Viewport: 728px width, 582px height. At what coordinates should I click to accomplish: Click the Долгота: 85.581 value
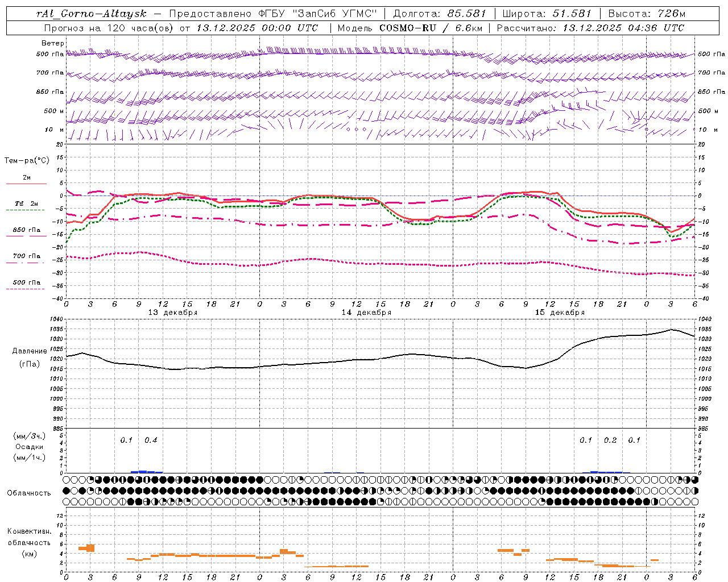[440, 14]
